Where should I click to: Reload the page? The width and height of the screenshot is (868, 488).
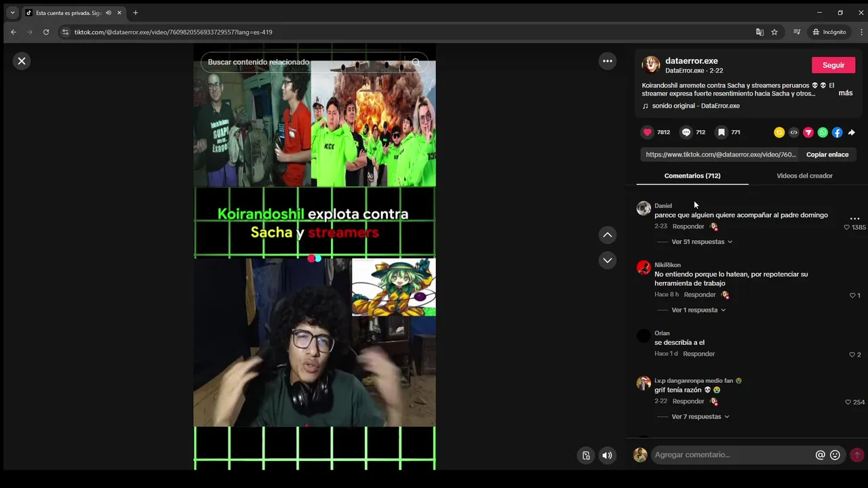(x=46, y=32)
